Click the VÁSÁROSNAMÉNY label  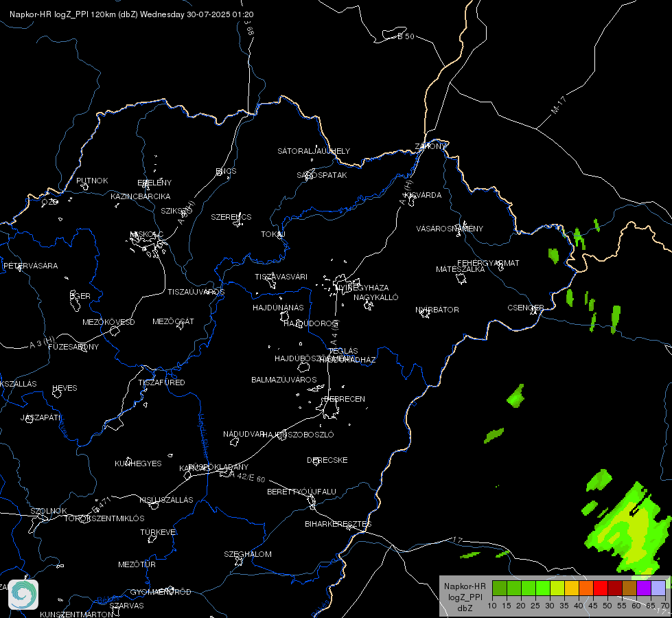coord(450,229)
